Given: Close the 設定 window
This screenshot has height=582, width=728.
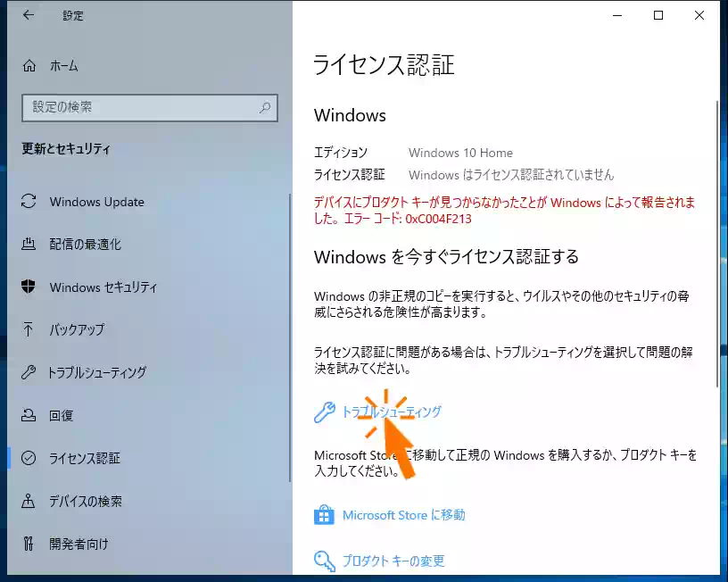Looking at the screenshot, I should click(699, 15).
